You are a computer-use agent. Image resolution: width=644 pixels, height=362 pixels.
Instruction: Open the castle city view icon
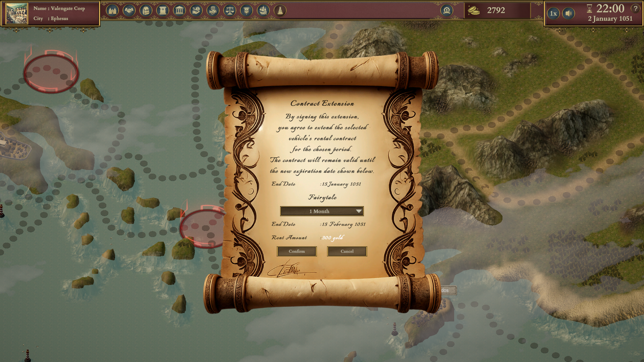(112, 11)
